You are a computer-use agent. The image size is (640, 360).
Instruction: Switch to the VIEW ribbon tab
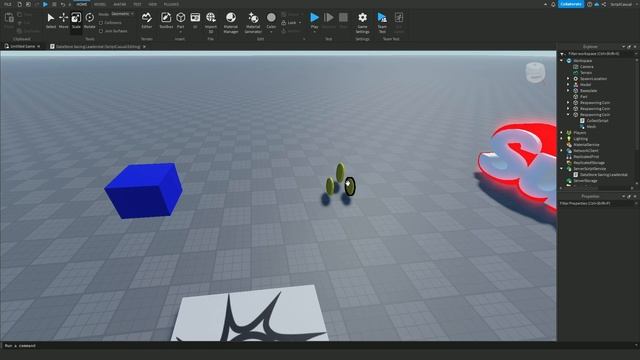(153, 4)
